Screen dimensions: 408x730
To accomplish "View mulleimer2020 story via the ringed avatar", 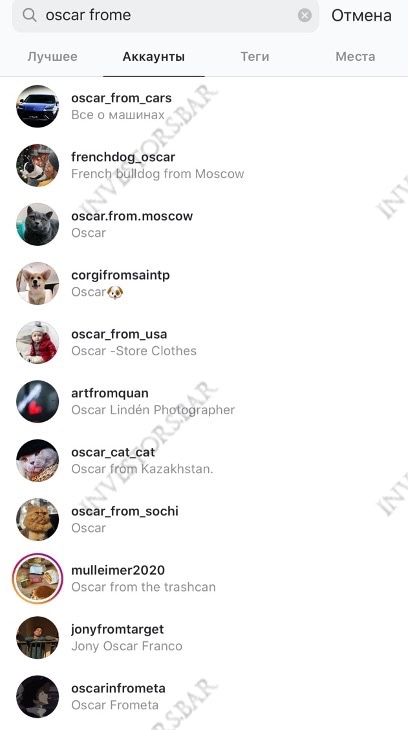I will pos(38,578).
